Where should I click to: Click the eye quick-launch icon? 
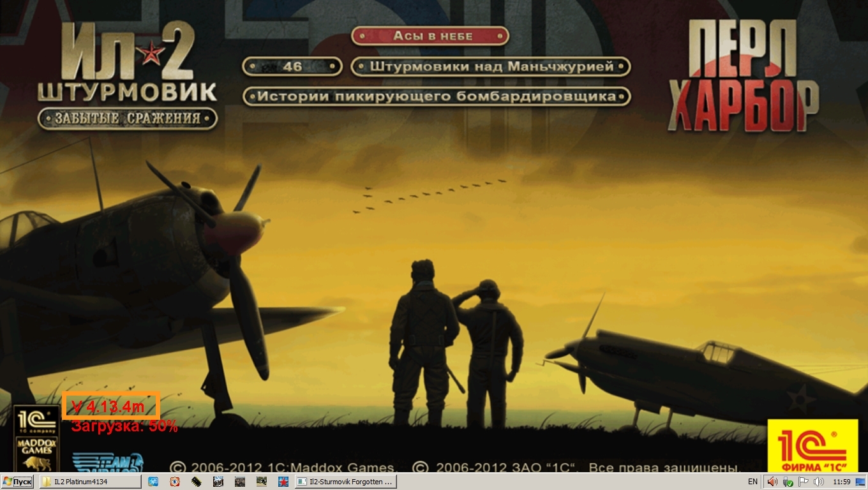(175, 481)
